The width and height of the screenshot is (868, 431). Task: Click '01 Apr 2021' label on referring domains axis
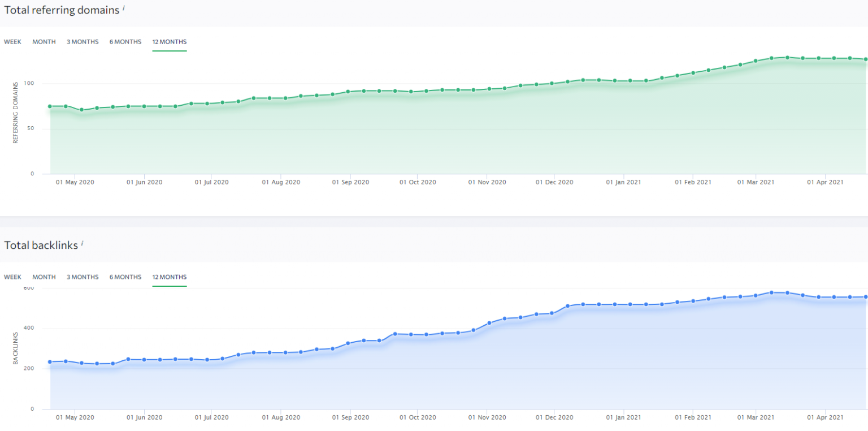826,183
